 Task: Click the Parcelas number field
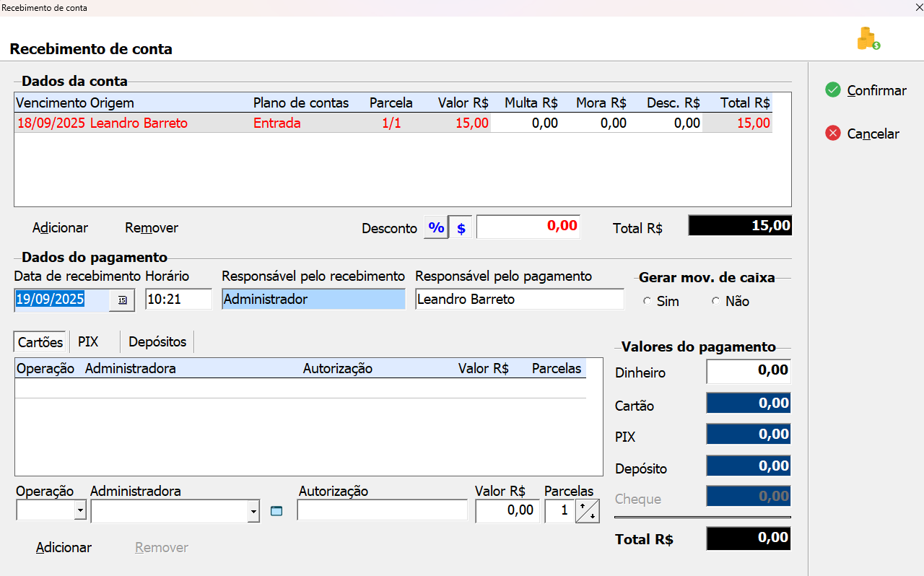(559, 510)
